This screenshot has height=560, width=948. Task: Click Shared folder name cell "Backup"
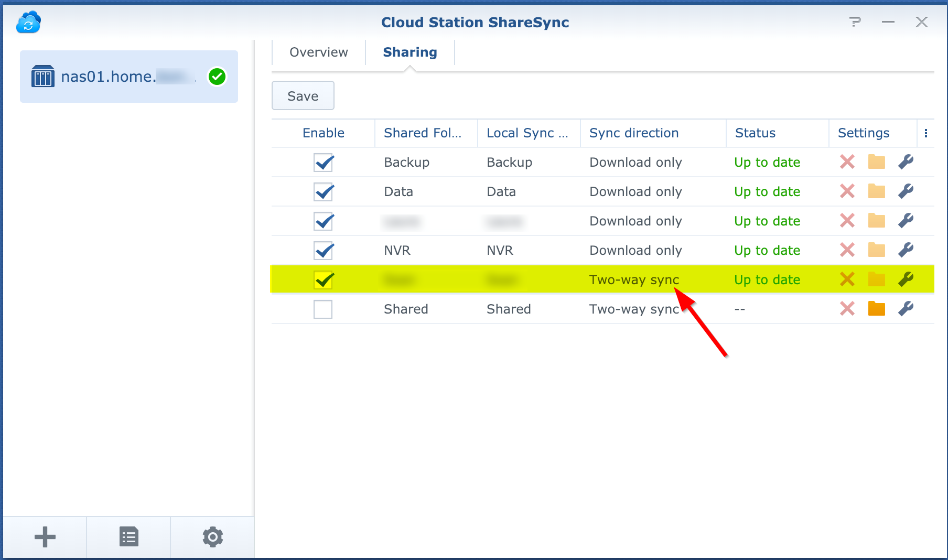(407, 163)
